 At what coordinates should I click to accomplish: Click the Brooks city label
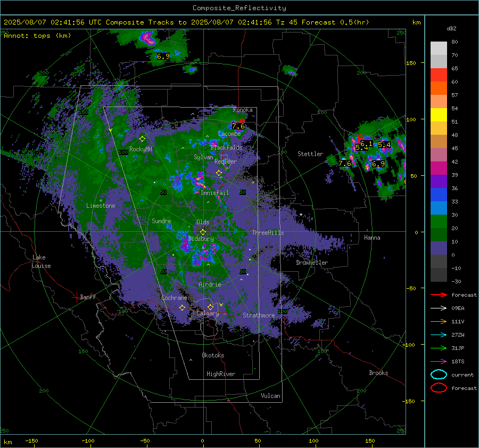click(x=378, y=373)
